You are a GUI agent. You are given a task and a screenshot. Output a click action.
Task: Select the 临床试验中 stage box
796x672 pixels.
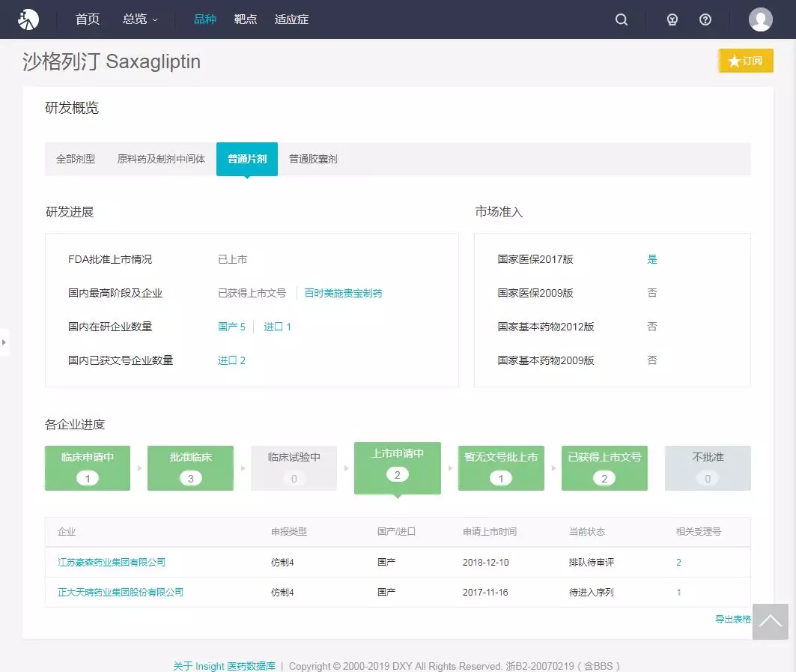[294, 467]
